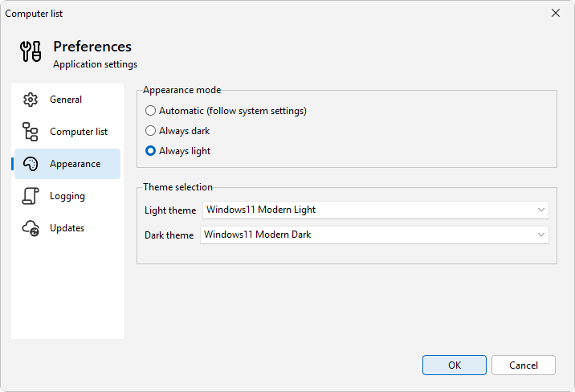Click the Logging scroll icon

(31, 196)
